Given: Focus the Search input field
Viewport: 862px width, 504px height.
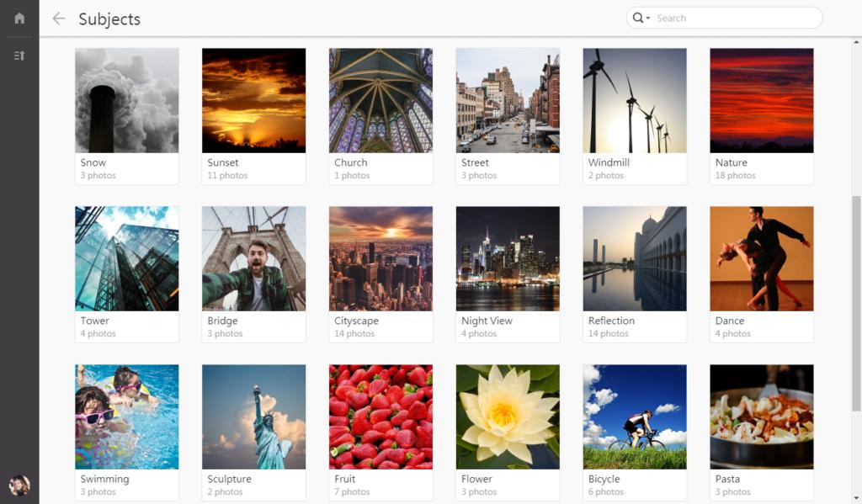Looking at the screenshot, I should coord(737,19).
